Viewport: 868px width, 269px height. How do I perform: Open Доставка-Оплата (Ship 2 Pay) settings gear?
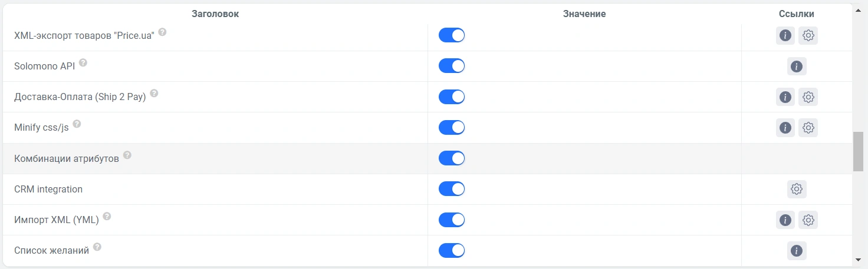point(808,97)
